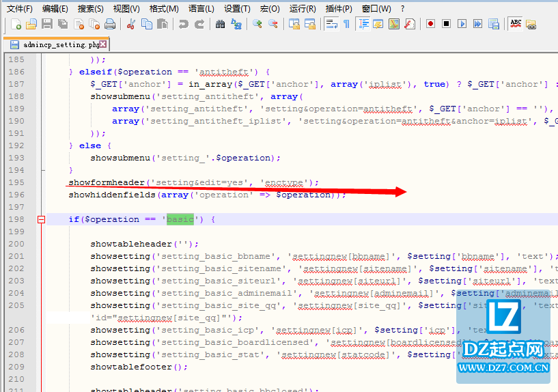
Task: Open the 设置(T) menu
Action: [237, 9]
